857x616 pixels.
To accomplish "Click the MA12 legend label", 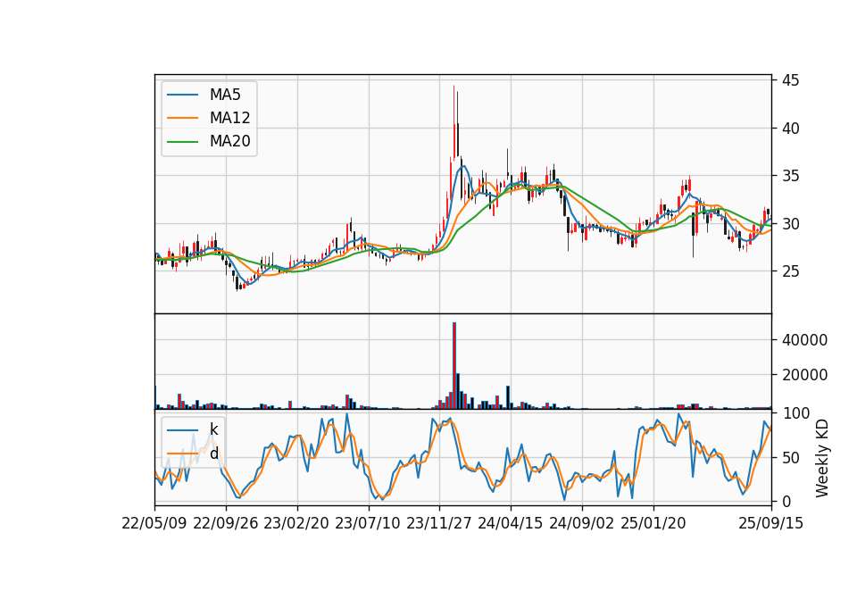I will 229,118.
